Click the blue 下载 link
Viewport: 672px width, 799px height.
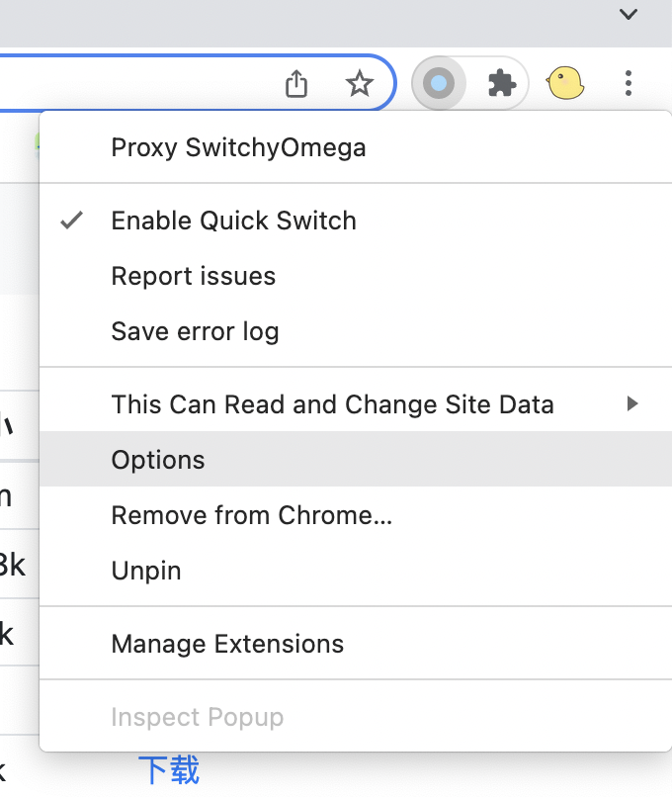pos(169,769)
